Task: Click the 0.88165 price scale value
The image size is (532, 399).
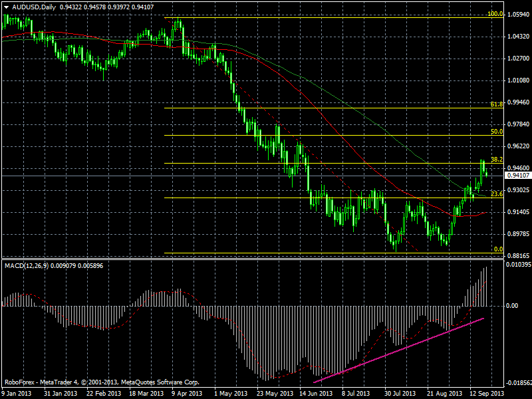Action: [519, 256]
